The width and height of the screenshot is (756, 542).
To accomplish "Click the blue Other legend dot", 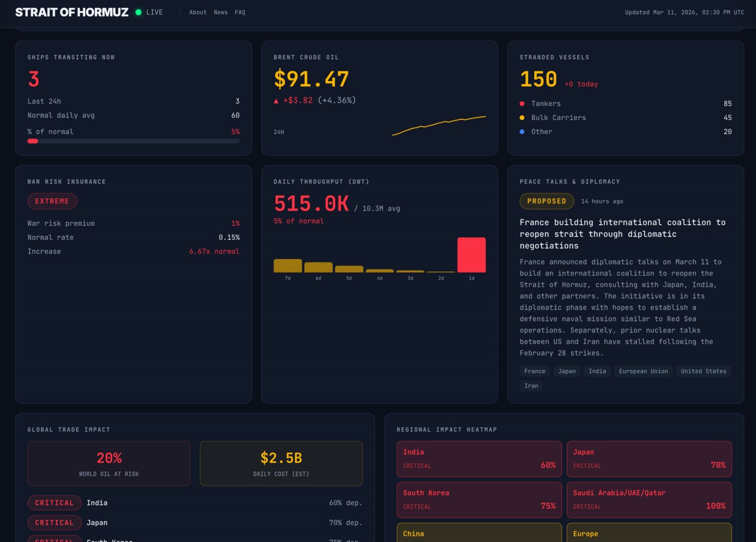I will point(522,132).
